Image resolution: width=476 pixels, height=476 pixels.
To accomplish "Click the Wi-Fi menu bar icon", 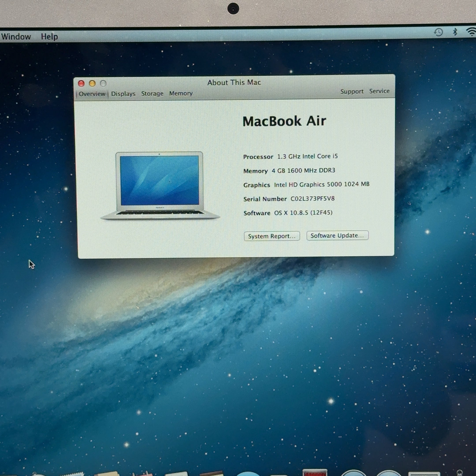I will [x=471, y=32].
